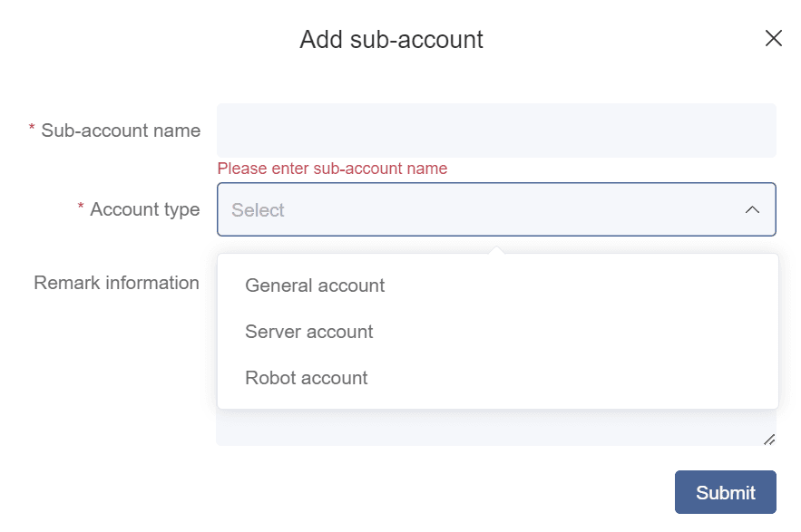The height and width of the screenshot is (532, 801).
Task: Choose the Server account option
Action: [308, 332]
